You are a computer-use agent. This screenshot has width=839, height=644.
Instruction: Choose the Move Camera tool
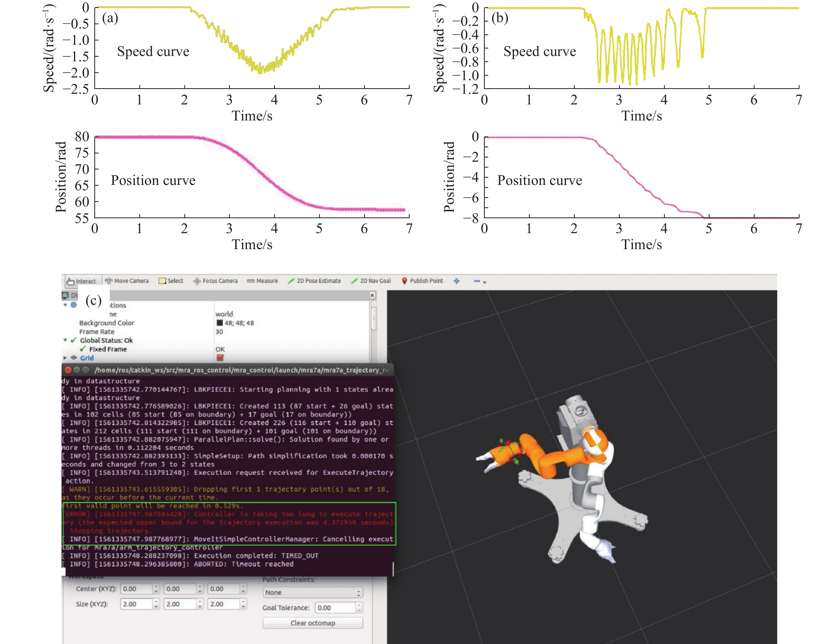[127, 281]
